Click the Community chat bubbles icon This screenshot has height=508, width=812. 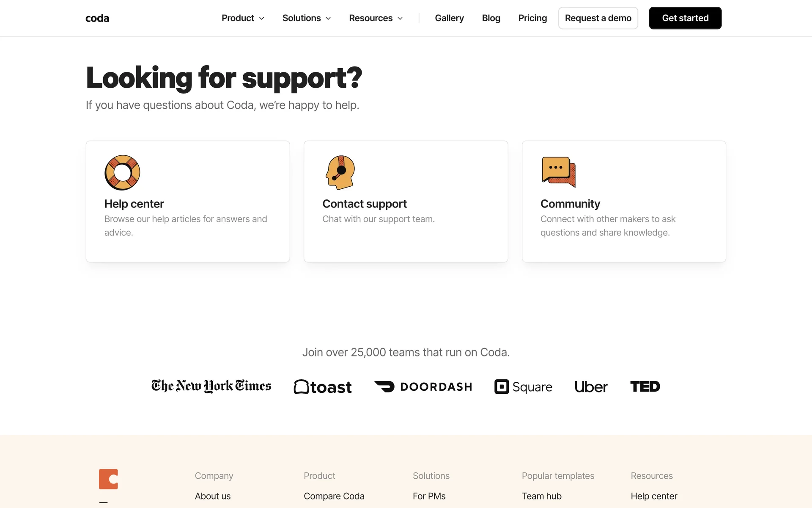tap(559, 172)
